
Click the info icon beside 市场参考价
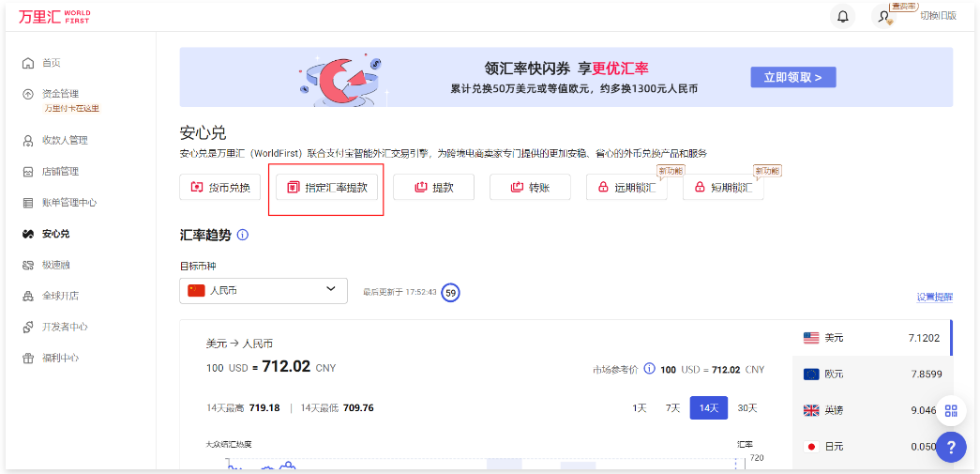point(649,369)
